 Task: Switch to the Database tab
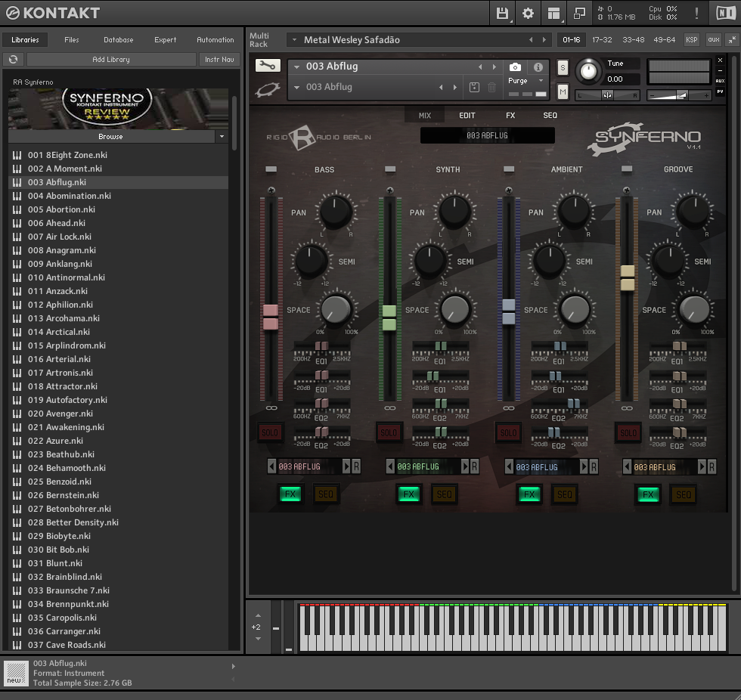coord(118,39)
